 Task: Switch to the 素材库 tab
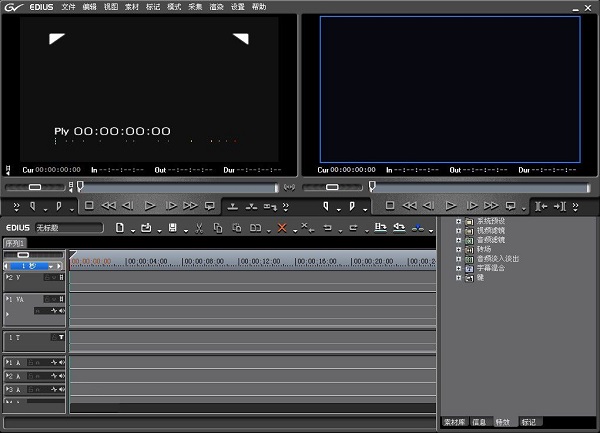[454, 422]
